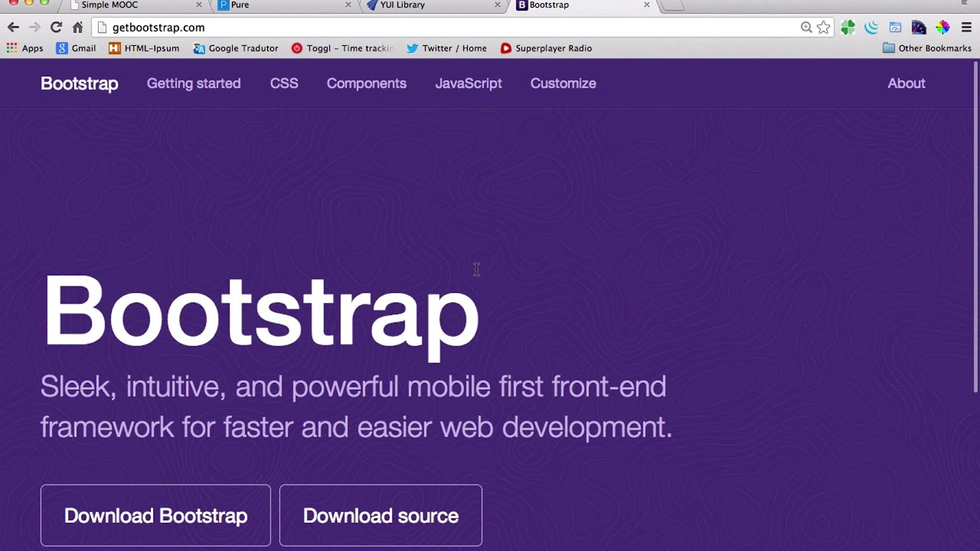The height and width of the screenshot is (551, 980).
Task: Open the browser home page icon
Action: point(77,28)
